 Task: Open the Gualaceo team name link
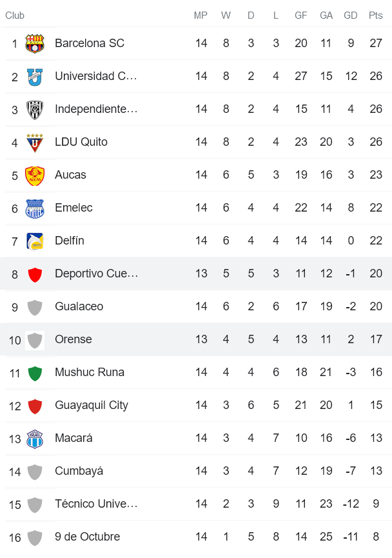[79, 306]
